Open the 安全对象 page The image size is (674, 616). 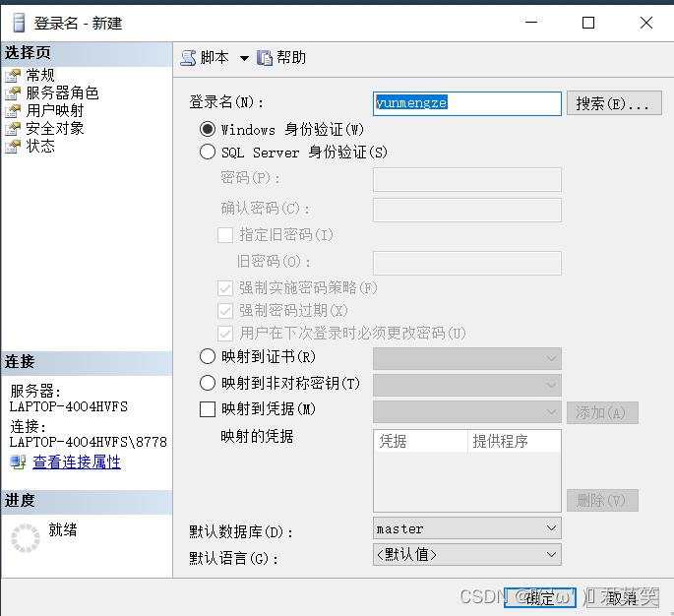pos(55,128)
